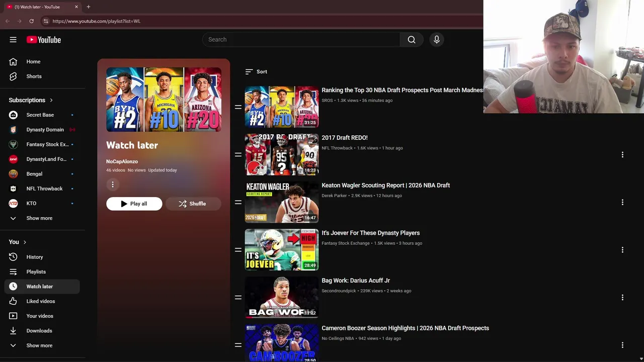
Task: Expand Show more under You section
Action: coord(43,345)
